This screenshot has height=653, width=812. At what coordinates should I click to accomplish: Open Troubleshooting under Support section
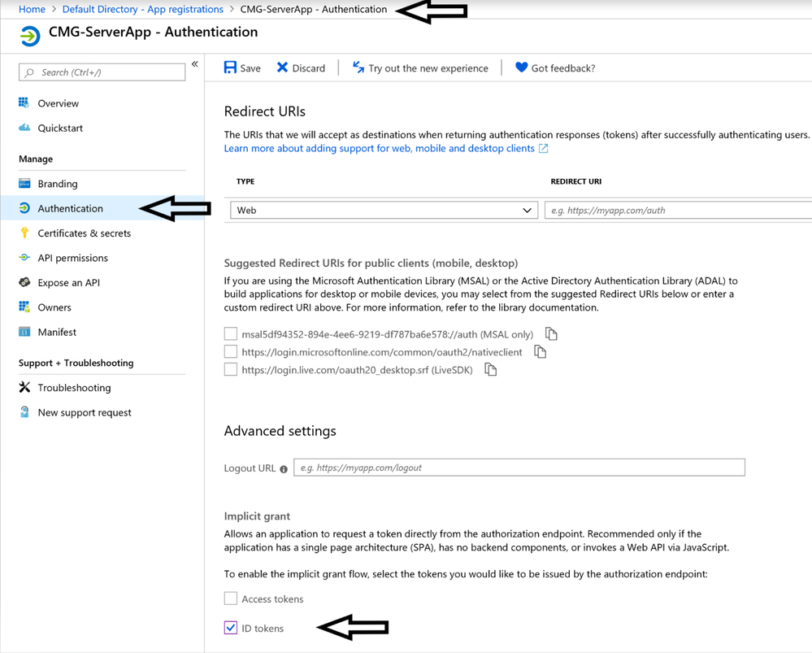74,388
